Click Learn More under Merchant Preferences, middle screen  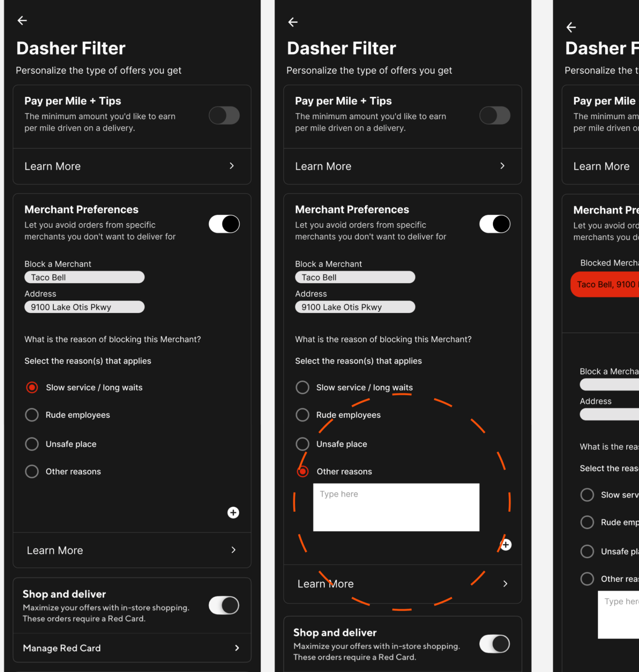pyautogui.click(x=326, y=584)
